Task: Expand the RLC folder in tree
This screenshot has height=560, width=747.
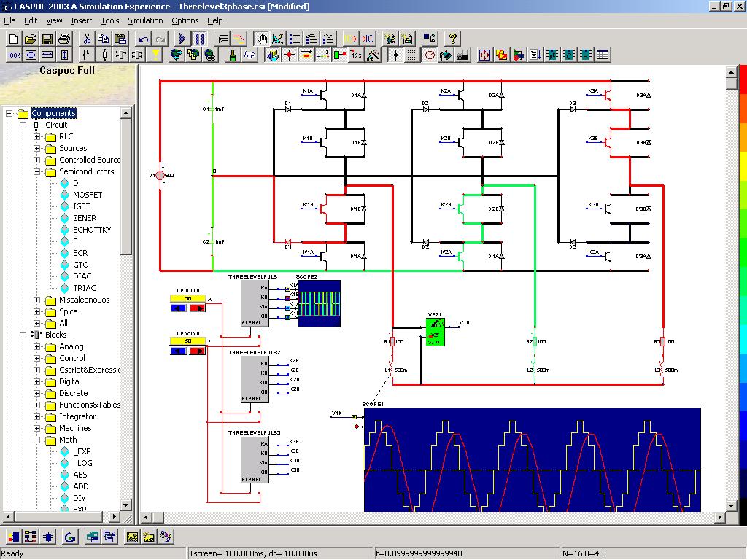Action: [36, 136]
